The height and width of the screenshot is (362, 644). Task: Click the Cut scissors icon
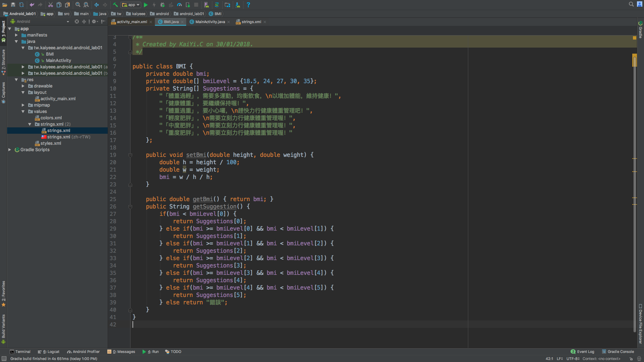(x=50, y=5)
